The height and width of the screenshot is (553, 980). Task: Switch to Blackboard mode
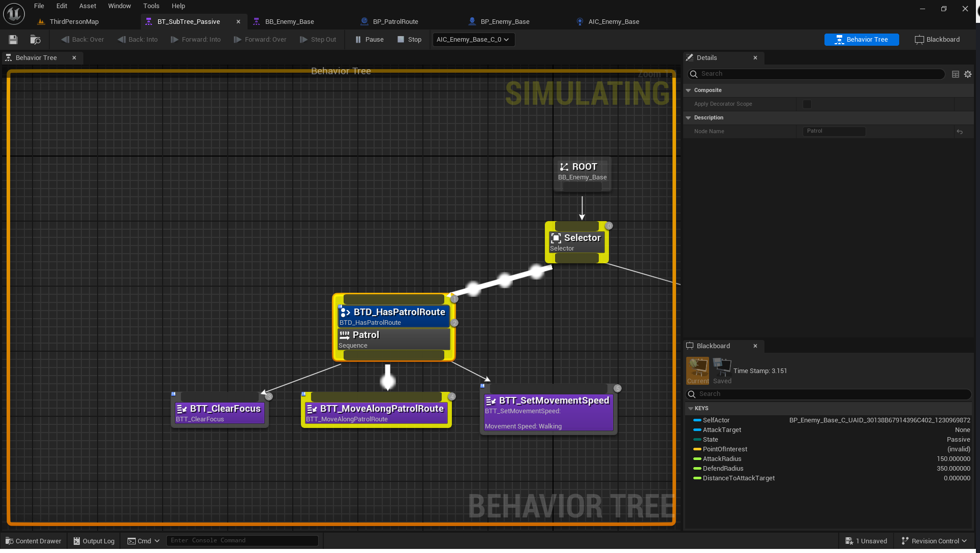[937, 40]
